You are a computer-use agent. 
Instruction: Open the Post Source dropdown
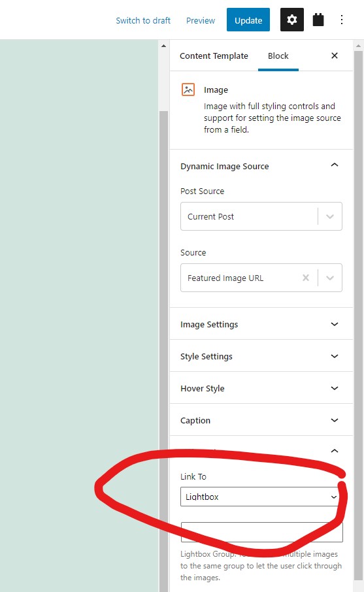click(261, 216)
